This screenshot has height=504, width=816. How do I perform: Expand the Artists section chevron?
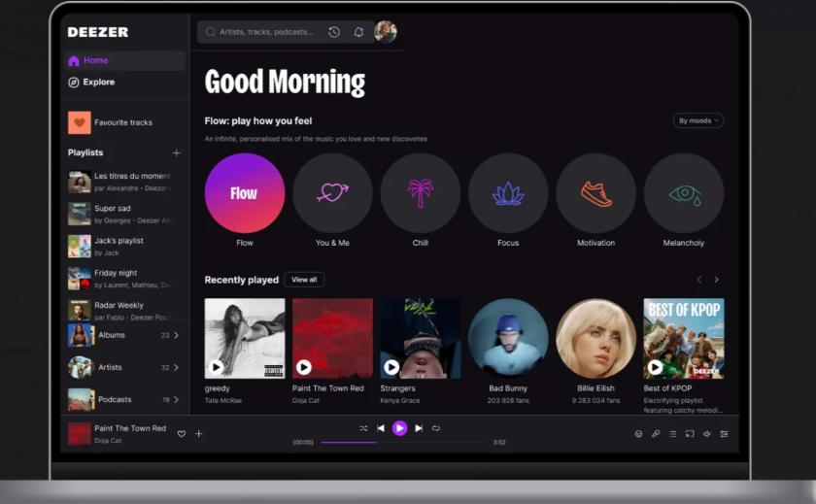pos(177,368)
